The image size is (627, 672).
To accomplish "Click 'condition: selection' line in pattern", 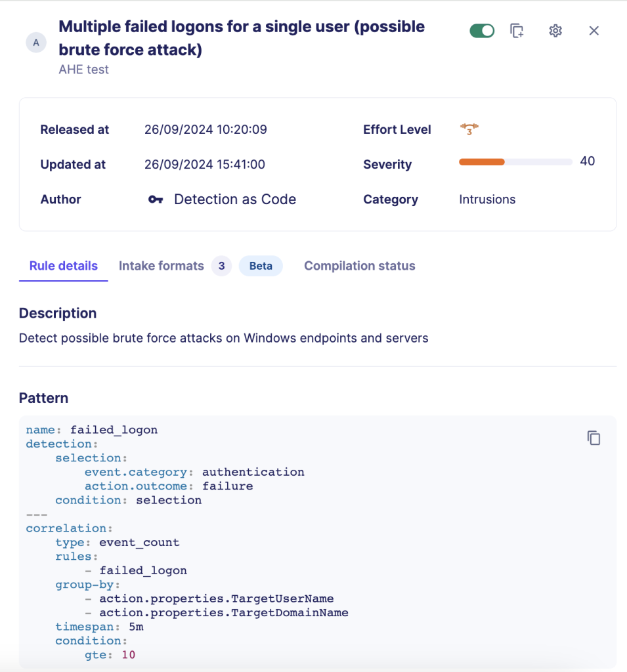I will click(x=128, y=500).
